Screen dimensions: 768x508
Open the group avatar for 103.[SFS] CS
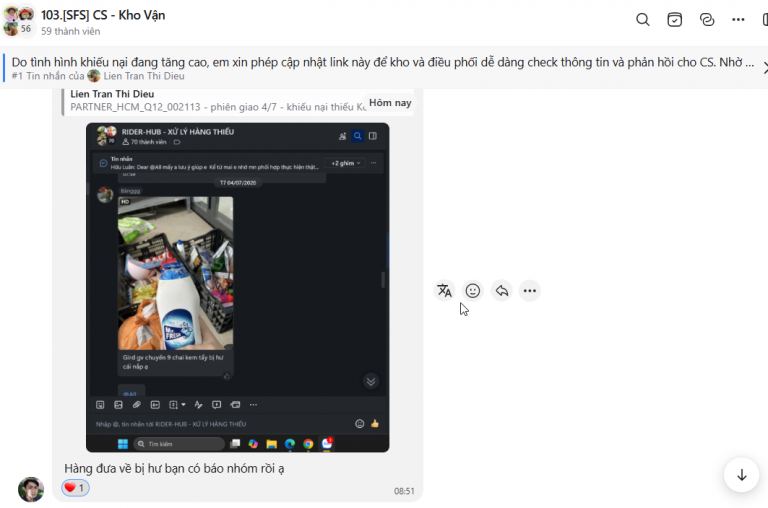19,22
